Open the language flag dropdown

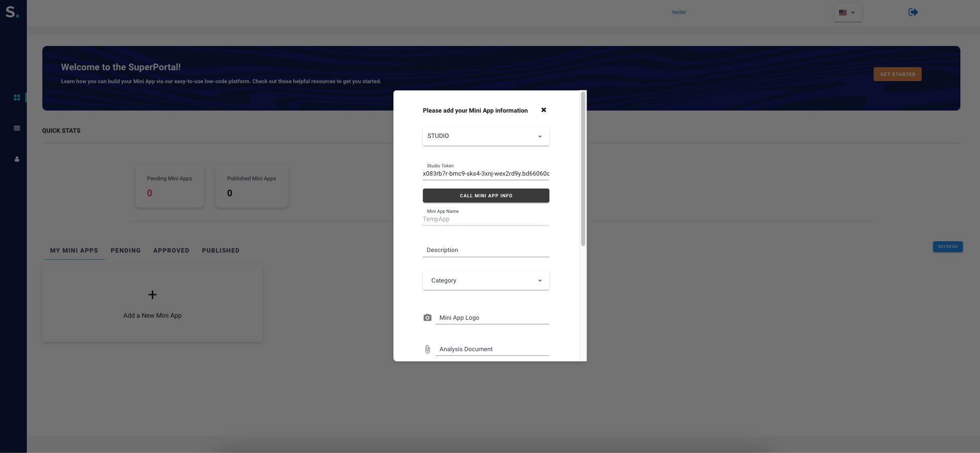[x=847, y=12]
